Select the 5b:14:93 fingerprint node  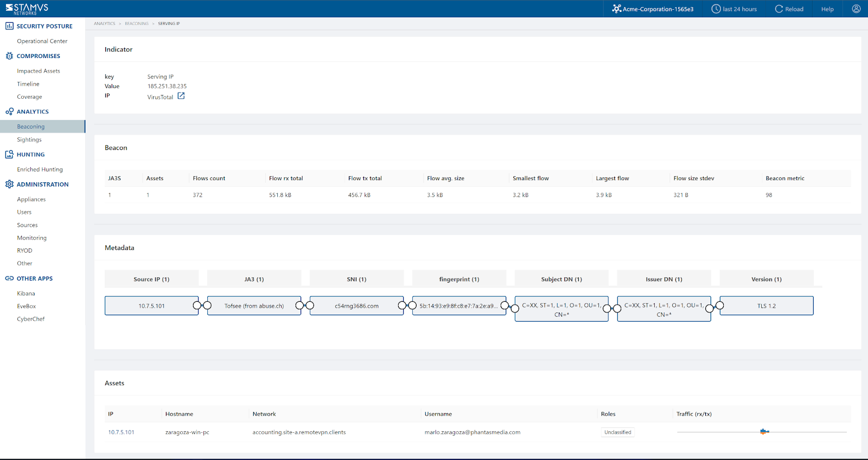459,306
